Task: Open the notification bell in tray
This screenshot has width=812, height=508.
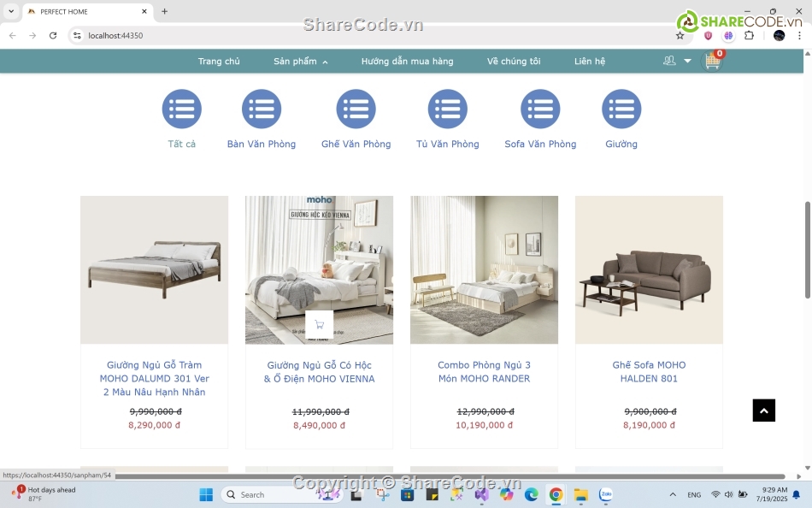Action: tap(797, 494)
